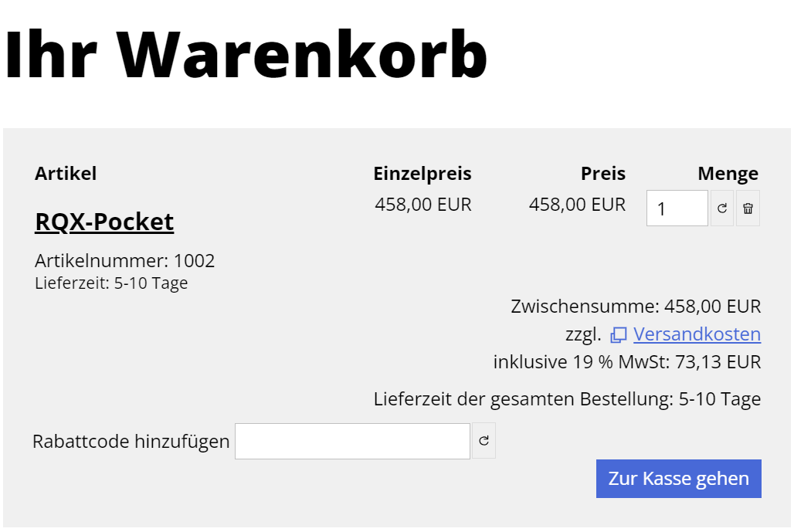Open the Versandkosten link
Viewport: 794px width, 532px height.
(x=696, y=334)
